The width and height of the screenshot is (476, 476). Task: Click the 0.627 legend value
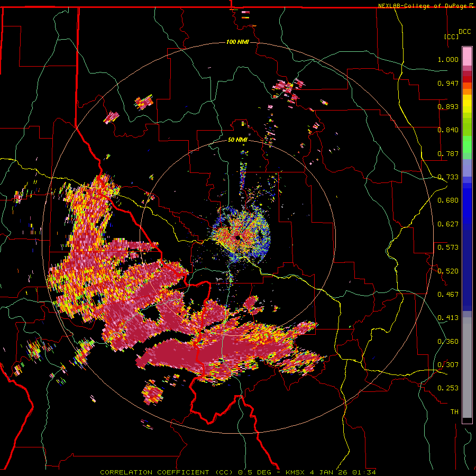click(x=448, y=224)
